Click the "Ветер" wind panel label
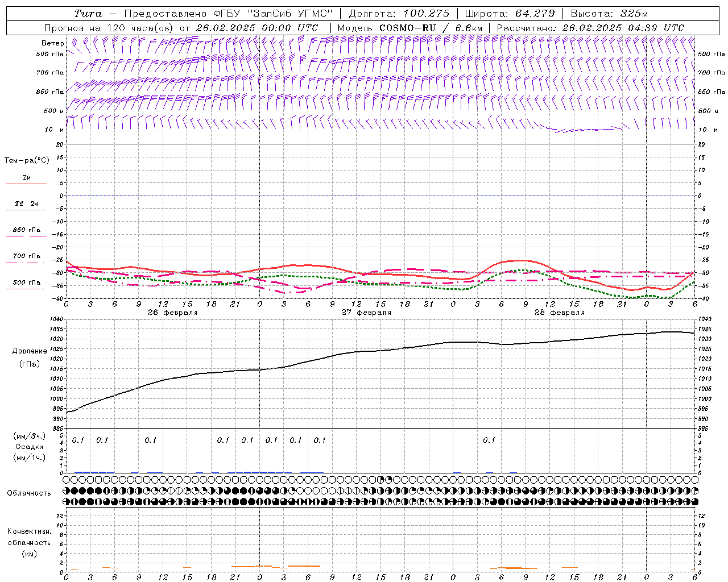This screenshot has width=728, height=582. point(53,43)
